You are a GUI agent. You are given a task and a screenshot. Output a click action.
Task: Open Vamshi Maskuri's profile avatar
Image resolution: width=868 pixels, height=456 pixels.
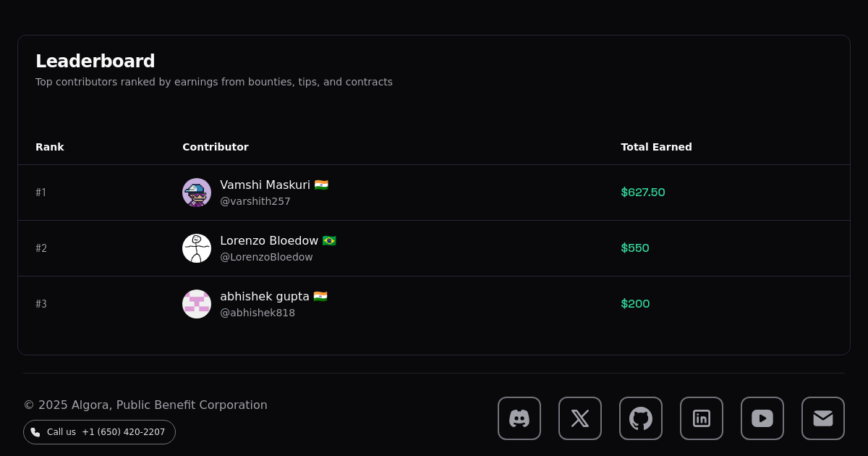(x=197, y=193)
